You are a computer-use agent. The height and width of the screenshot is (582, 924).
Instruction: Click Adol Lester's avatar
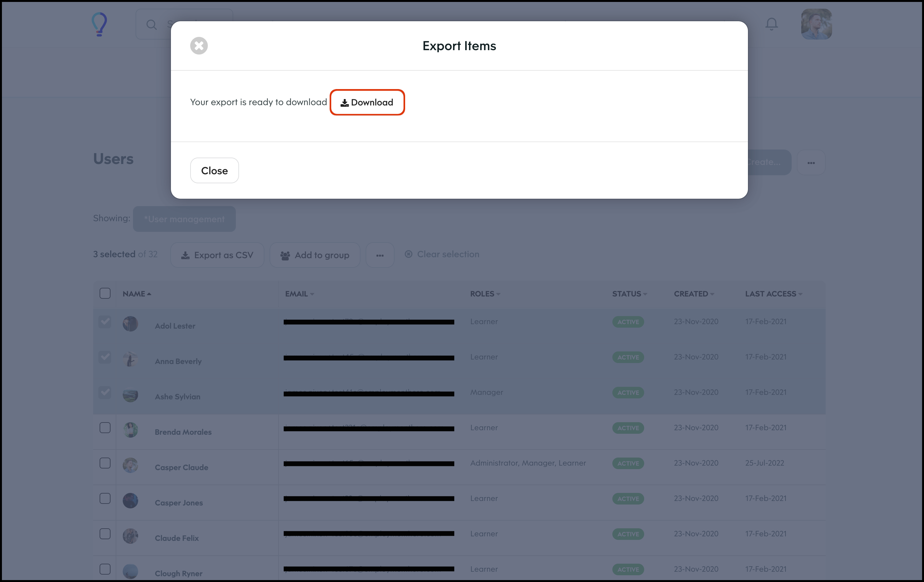[130, 324]
